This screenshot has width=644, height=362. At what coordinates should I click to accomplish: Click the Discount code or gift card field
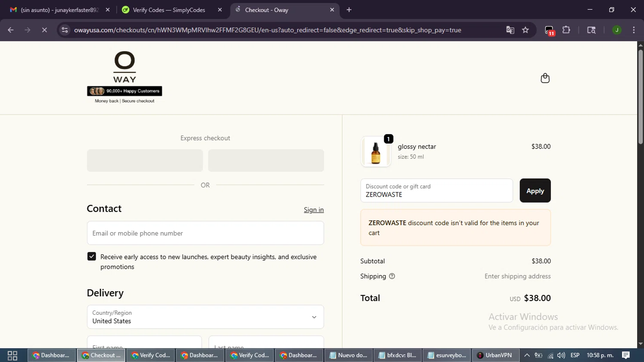[x=437, y=191]
